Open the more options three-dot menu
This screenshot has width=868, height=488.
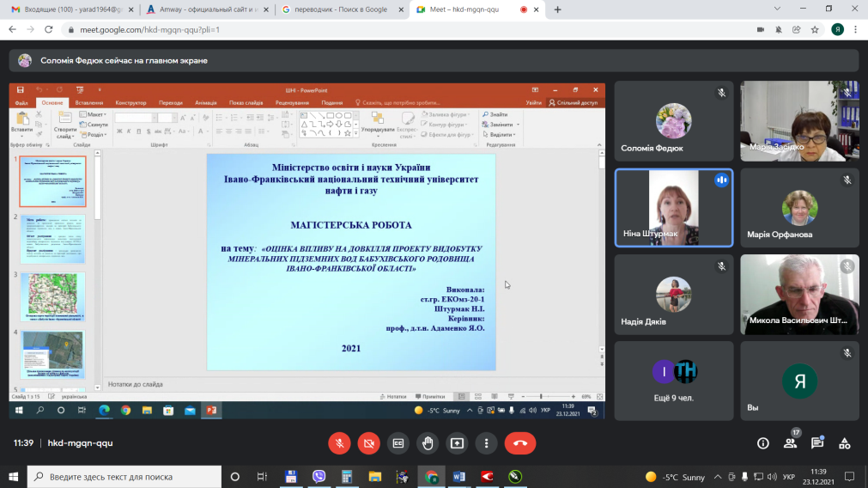pos(486,443)
